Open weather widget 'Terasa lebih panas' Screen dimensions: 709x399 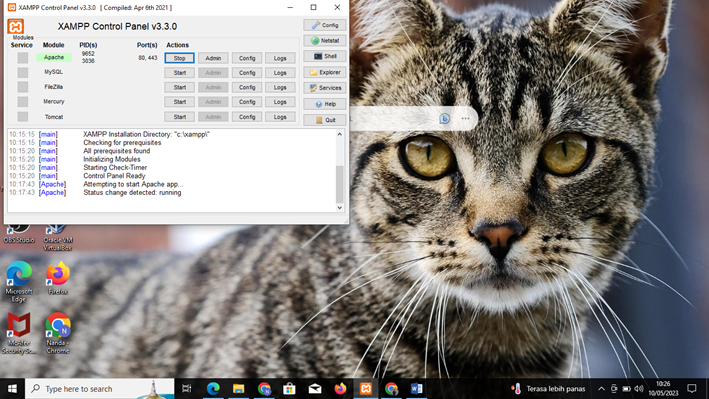click(548, 389)
